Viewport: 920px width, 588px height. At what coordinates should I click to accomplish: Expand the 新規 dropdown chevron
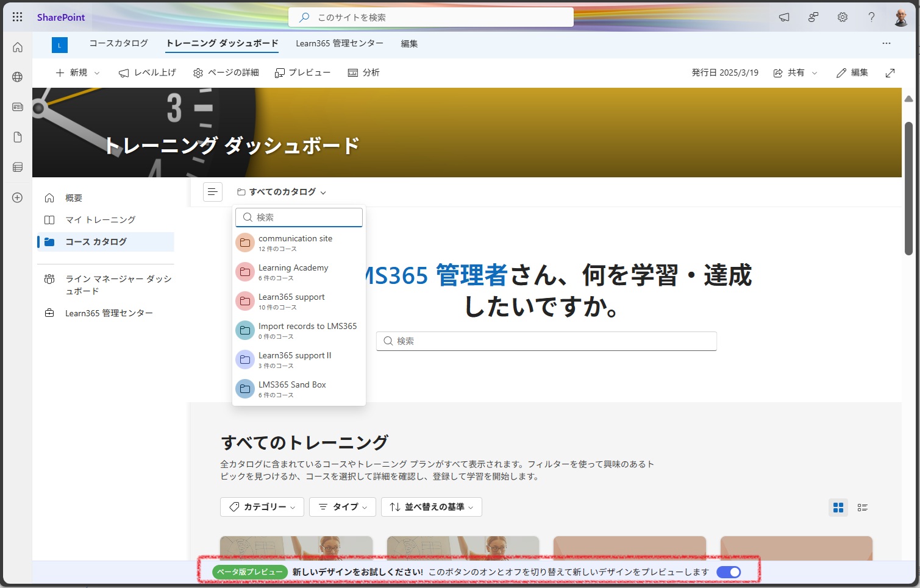click(x=97, y=73)
